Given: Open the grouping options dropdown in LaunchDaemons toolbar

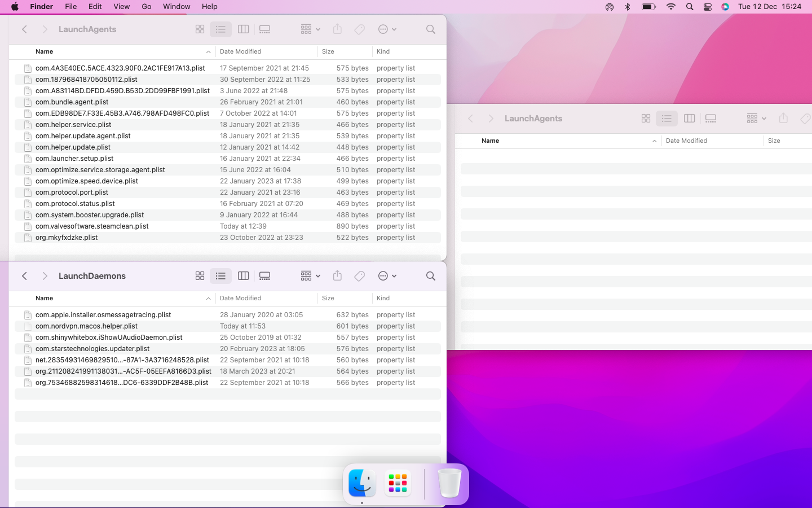Looking at the screenshot, I should [309, 276].
